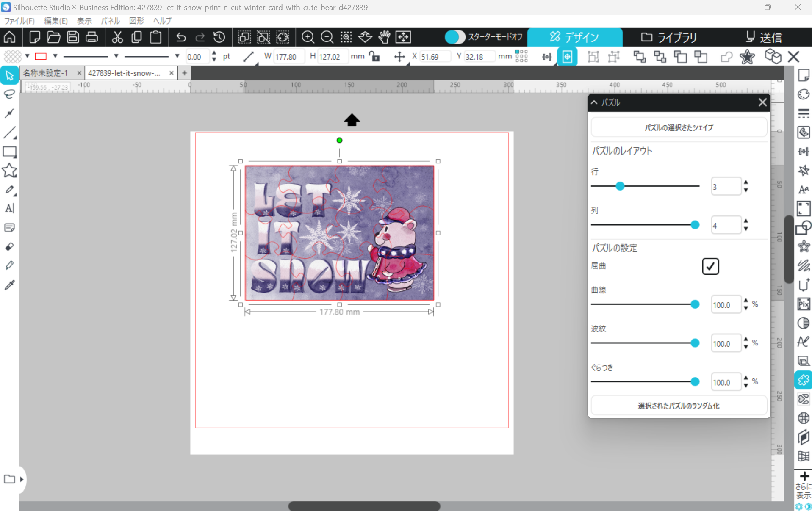Close the 427839-let-it-snow tab
The width and height of the screenshot is (812, 511).
pyautogui.click(x=171, y=73)
